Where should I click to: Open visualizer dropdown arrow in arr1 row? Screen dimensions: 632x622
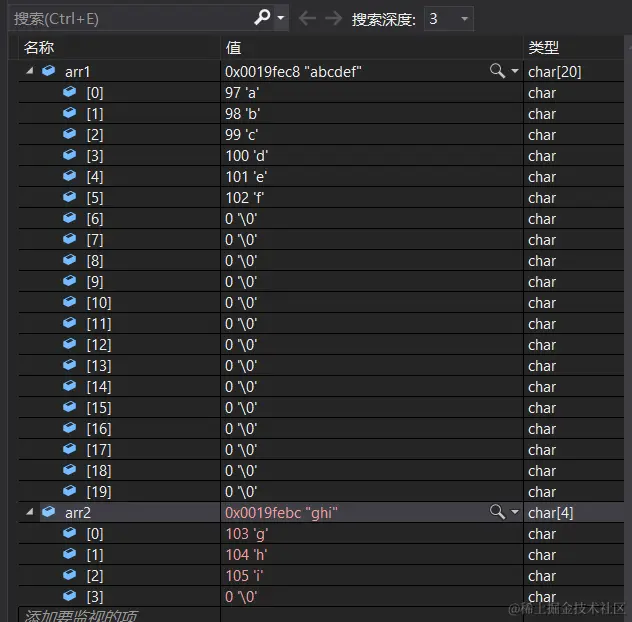click(515, 71)
